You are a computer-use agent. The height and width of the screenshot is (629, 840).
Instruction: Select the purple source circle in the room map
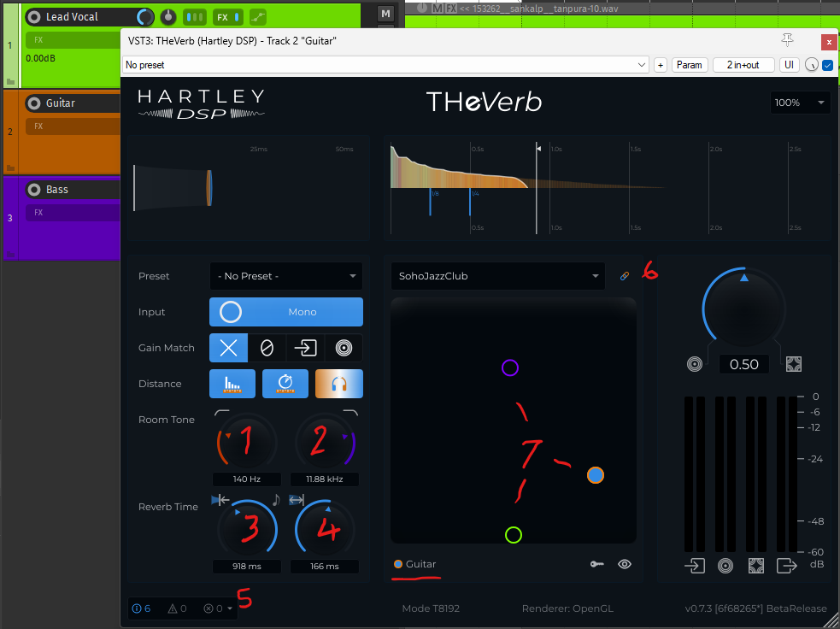[510, 368]
